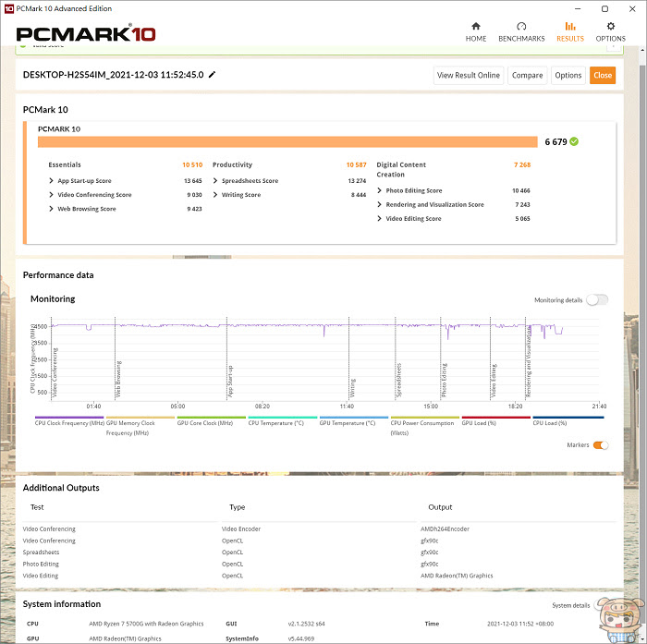Click the Video Conferencing chart marker
The height and width of the screenshot is (644, 647).
pyautogui.click(x=55, y=372)
